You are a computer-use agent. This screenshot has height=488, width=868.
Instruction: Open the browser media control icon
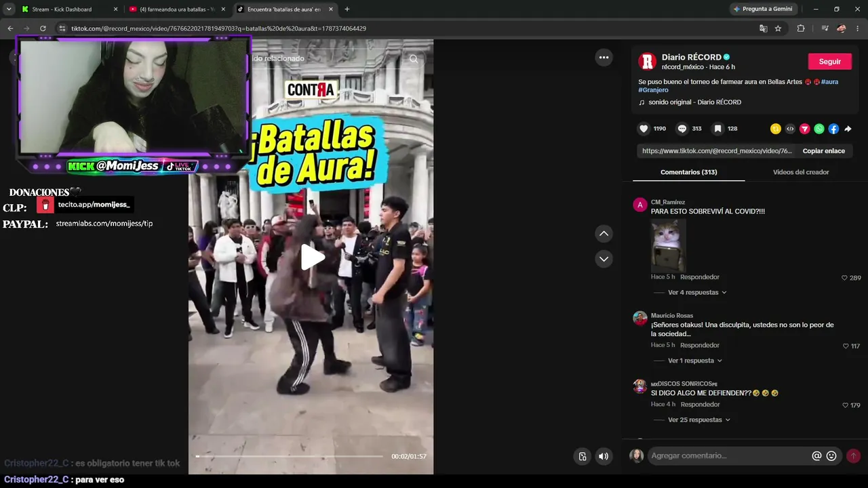pos(825,28)
